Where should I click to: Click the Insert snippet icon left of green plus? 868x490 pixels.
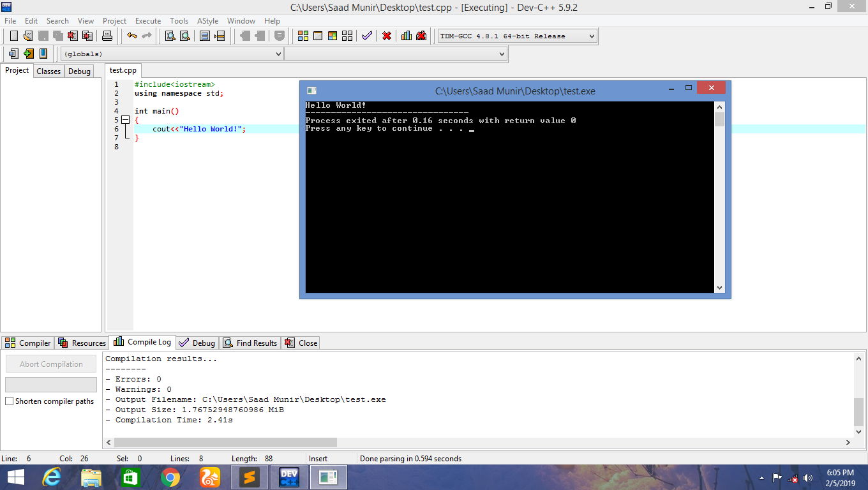(x=13, y=54)
